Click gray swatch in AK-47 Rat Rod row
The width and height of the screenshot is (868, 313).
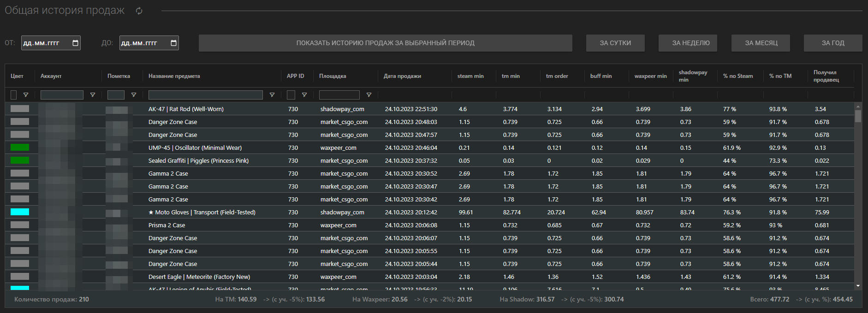[x=20, y=109]
